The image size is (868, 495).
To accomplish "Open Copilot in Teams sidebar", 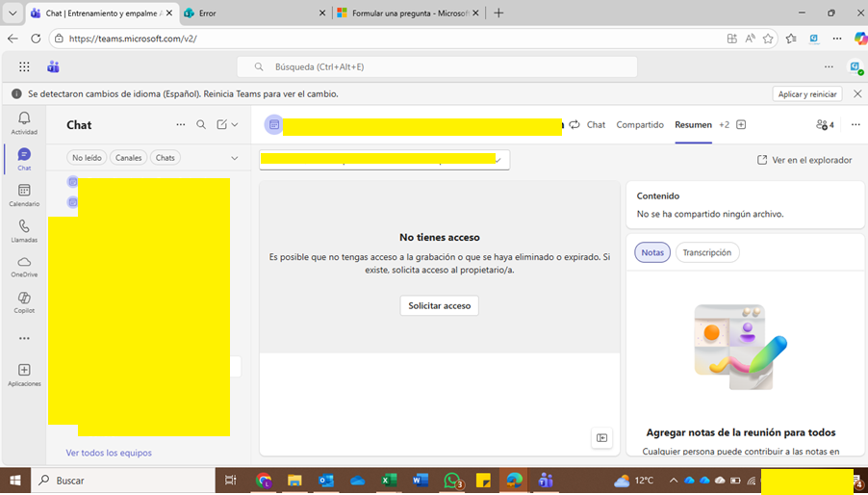I will pyautogui.click(x=24, y=302).
